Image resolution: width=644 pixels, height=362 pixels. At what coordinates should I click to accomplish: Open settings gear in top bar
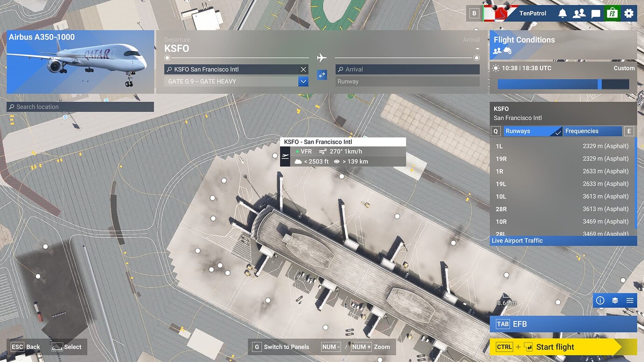click(629, 14)
